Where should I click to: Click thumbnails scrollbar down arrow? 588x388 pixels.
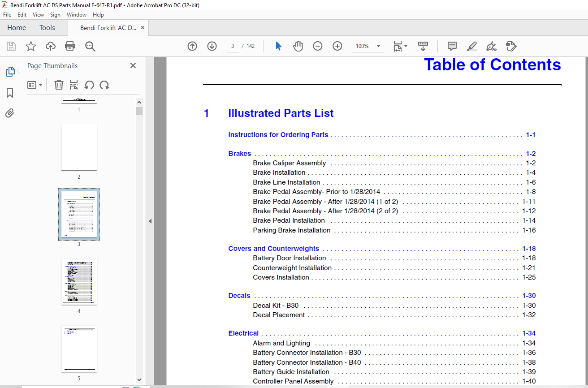[139, 379]
